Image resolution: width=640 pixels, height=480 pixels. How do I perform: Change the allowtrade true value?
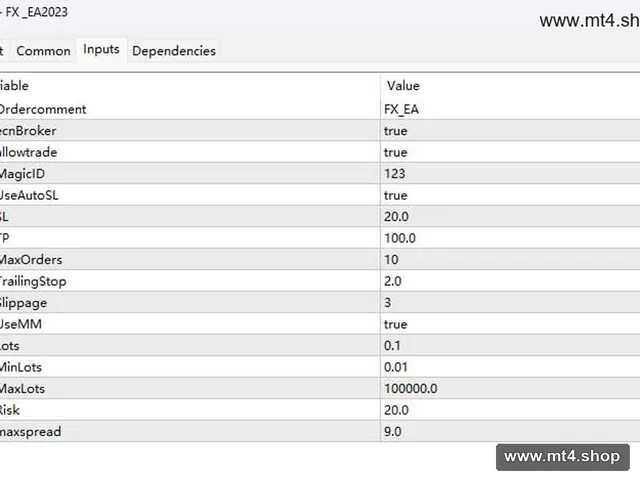coord(510,152)
